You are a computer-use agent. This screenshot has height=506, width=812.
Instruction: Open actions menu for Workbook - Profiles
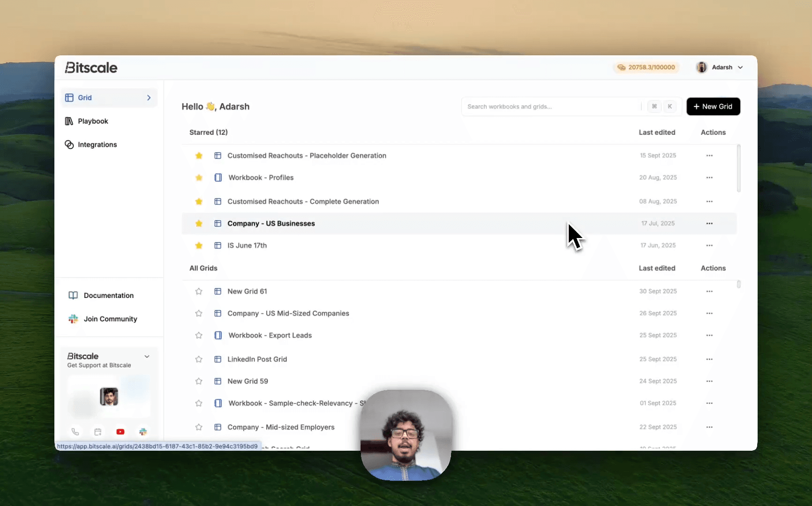click(709, 178)
